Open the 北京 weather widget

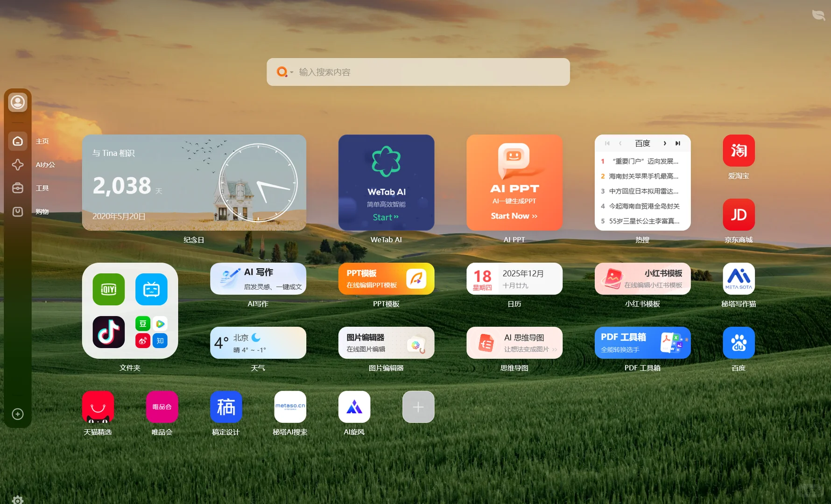[258, 343]
